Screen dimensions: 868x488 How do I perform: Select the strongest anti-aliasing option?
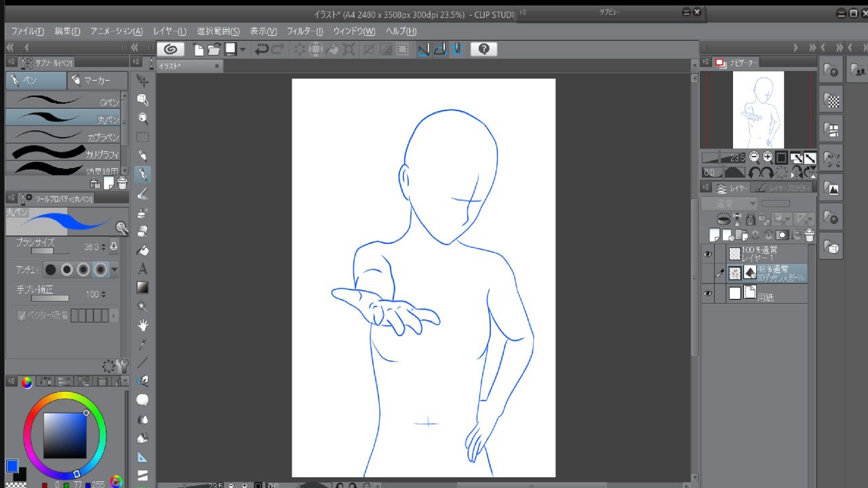[x=100, y=270]
